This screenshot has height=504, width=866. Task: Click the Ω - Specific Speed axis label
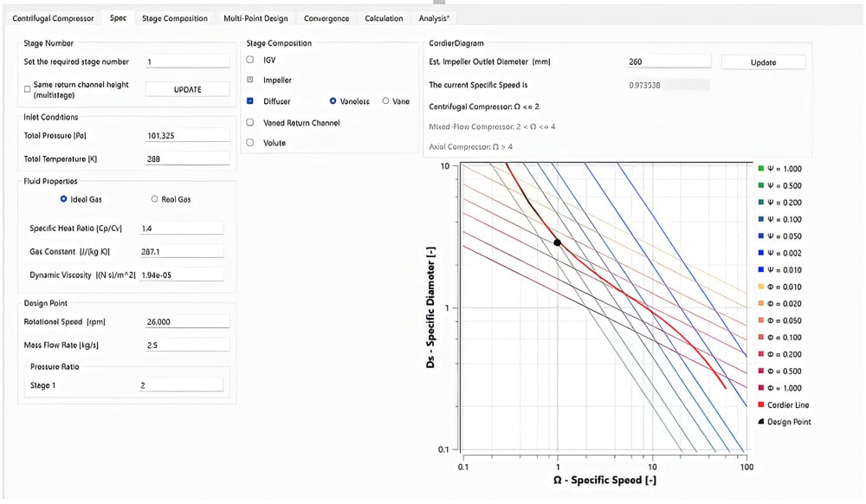pyautogui.click(x=604, y=480)
